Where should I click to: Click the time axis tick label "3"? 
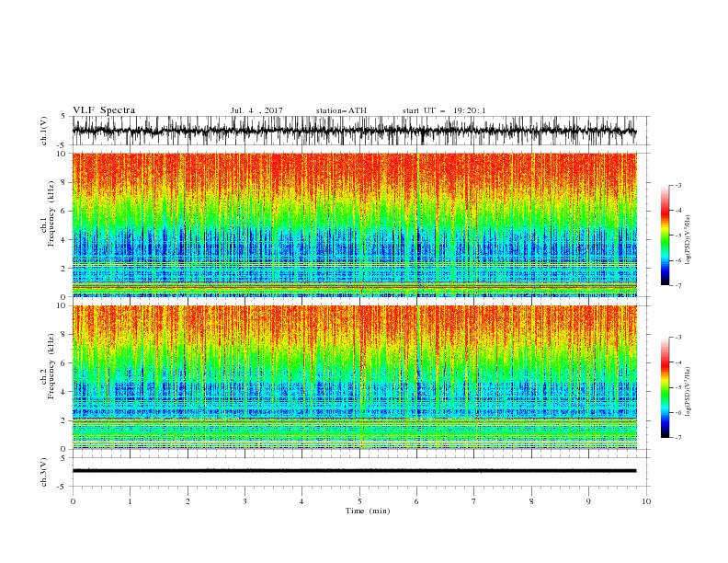pos(245,501)
